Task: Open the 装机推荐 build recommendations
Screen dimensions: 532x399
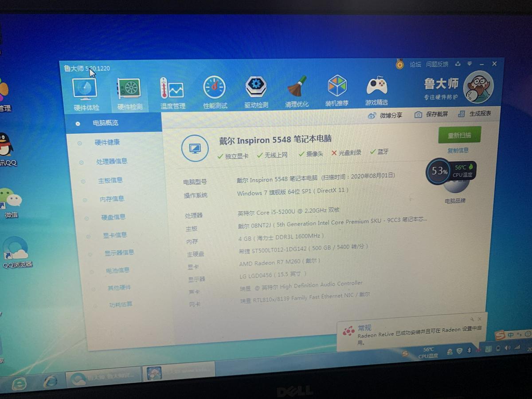Action: coord(337,91)
